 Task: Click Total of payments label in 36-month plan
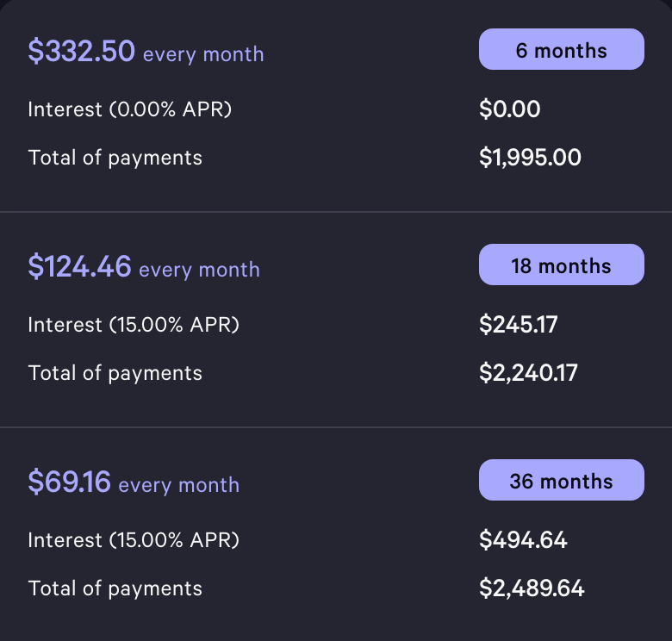click(115, 588)
